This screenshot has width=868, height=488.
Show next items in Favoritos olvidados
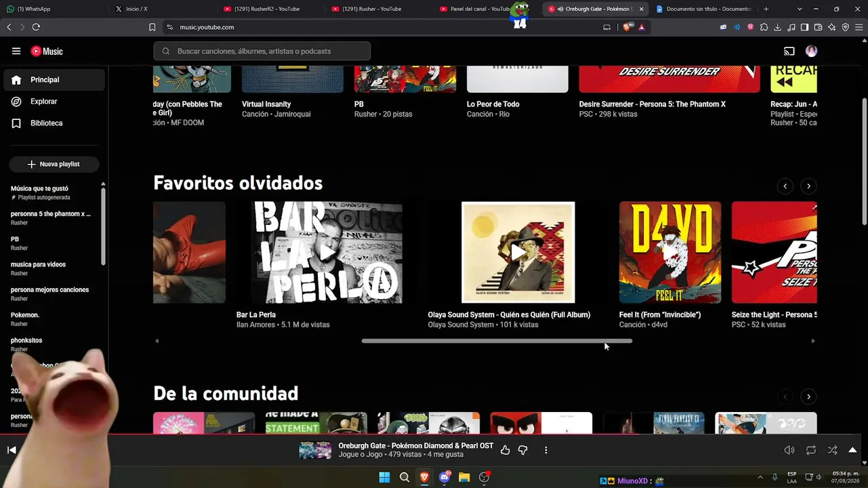click(x=808, y=186)
